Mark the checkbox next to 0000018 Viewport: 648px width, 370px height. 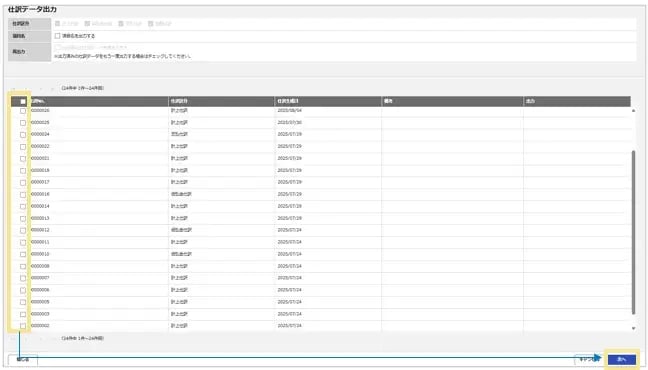(23, 171)
